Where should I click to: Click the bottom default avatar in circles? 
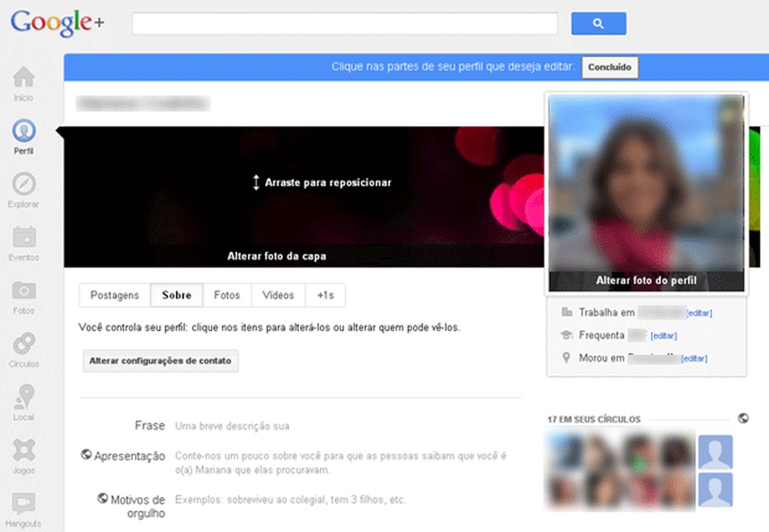[x=715, y=489]
